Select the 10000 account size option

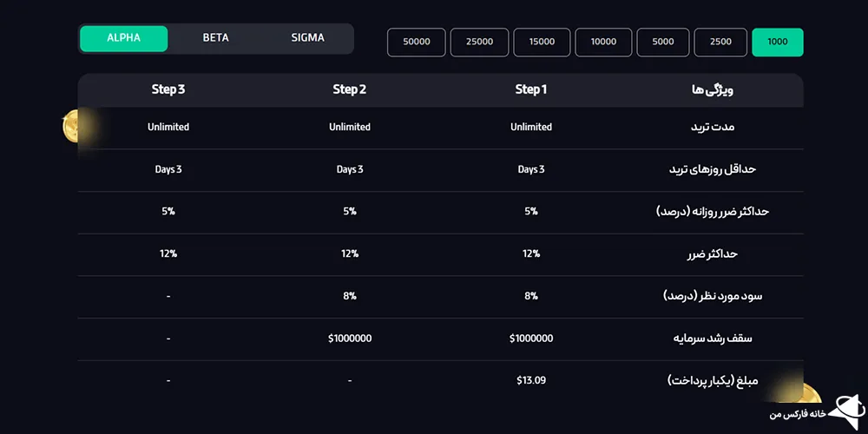coord(604,42)
